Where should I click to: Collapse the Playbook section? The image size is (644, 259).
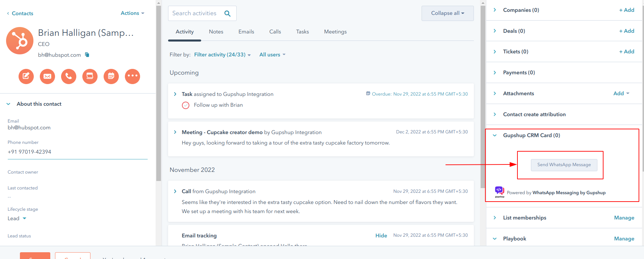495,239
